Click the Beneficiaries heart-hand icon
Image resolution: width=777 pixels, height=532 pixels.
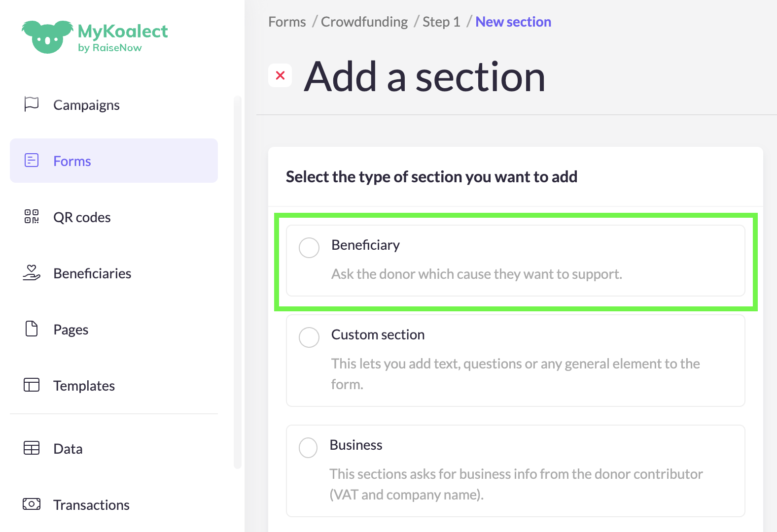click(32, 273)
